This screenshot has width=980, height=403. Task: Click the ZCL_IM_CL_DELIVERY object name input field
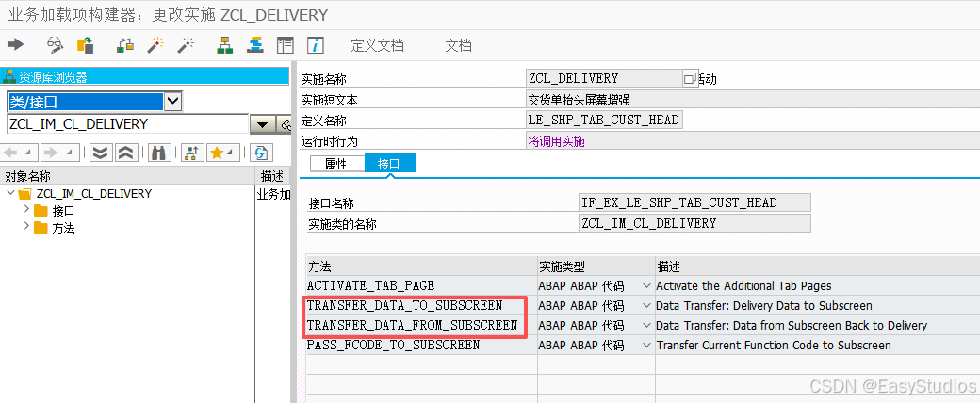pyautogui.click(x=127, y=123)
